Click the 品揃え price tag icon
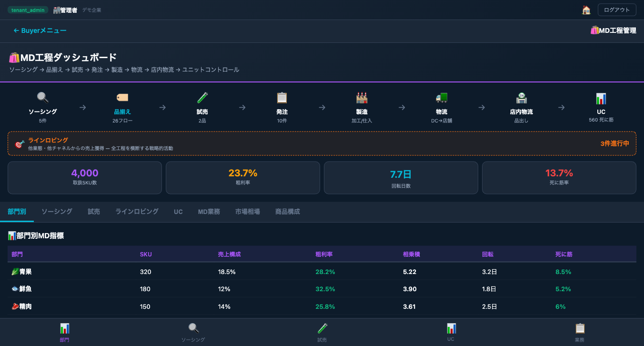 coord(122,98)
